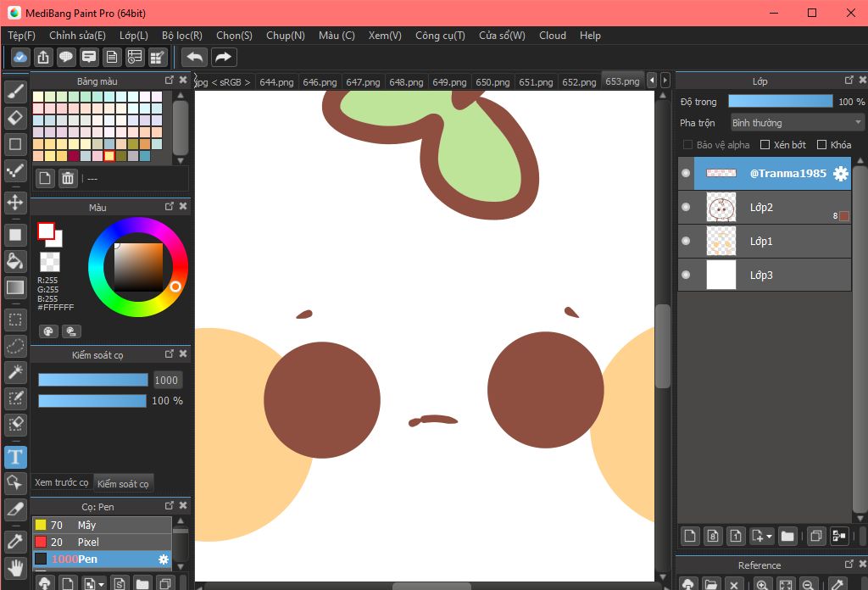Create a new layer folder
Viewport: 868px width, 590px height.
(x=787, y=536)
